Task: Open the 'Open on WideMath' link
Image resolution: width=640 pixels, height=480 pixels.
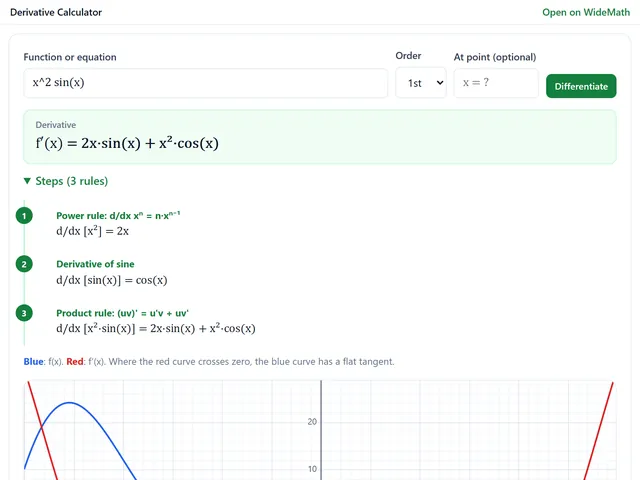Action: tap(586, 12)
